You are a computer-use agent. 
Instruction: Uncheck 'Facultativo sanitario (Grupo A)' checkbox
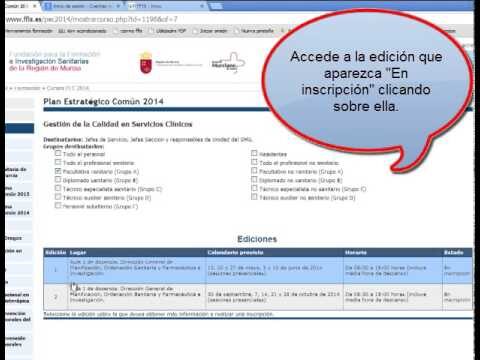pos(58,171)
